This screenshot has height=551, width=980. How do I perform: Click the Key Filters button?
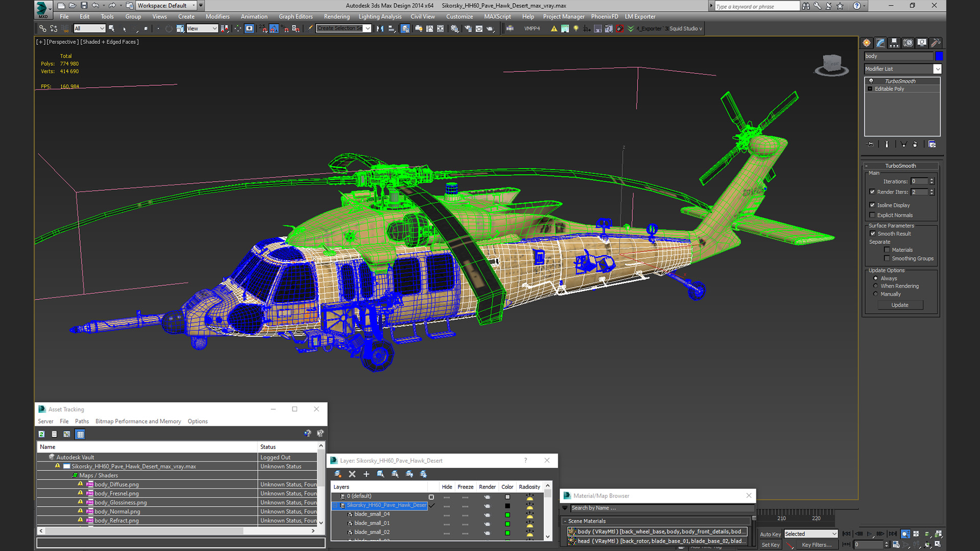click(x=817, y=545)
